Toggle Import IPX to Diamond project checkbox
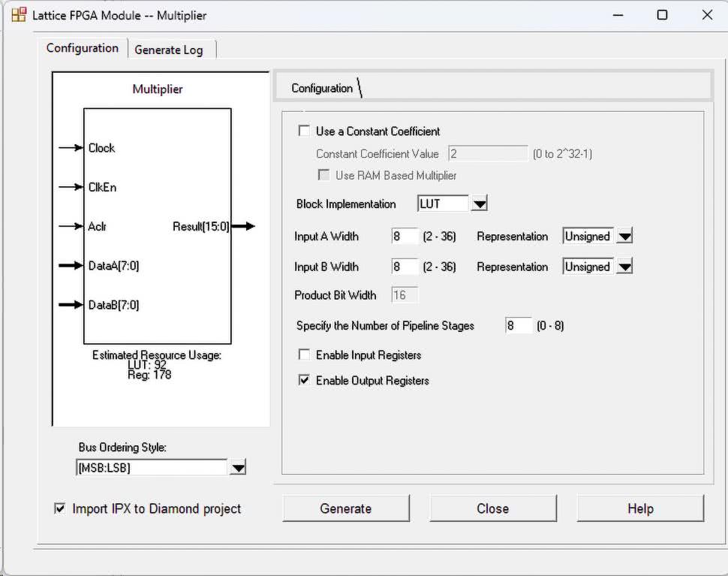This screenshot has height=576, width=728. (60, 509)
